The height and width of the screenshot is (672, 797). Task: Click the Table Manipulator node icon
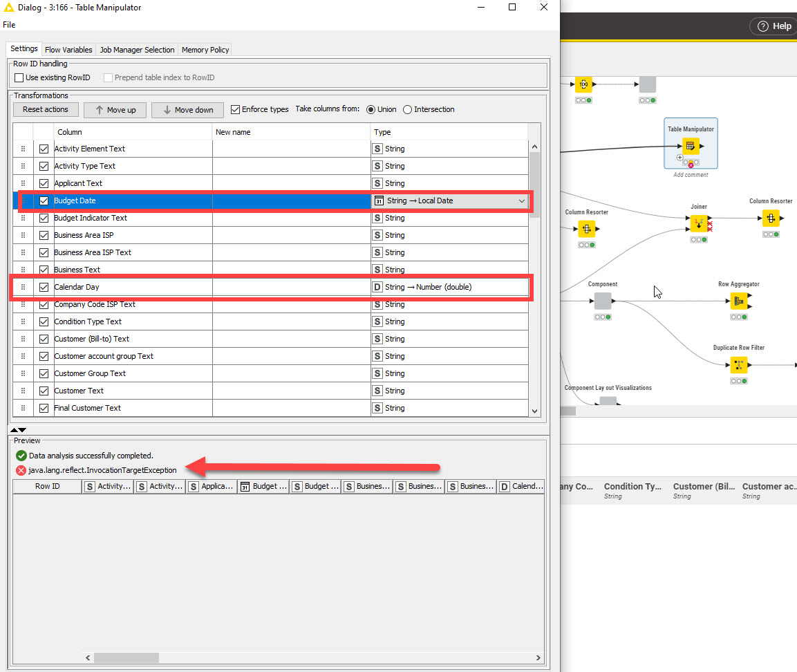click(x=690, y=146)
